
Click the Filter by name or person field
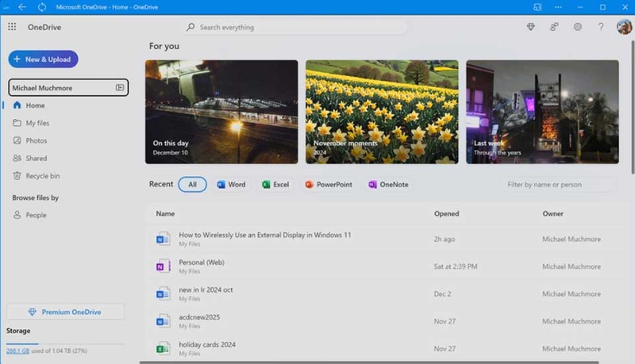(x=558, y=185)
